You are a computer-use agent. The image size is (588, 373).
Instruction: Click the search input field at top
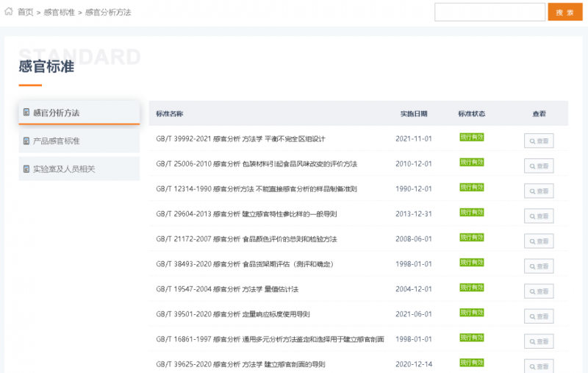[x=488, y=13]
